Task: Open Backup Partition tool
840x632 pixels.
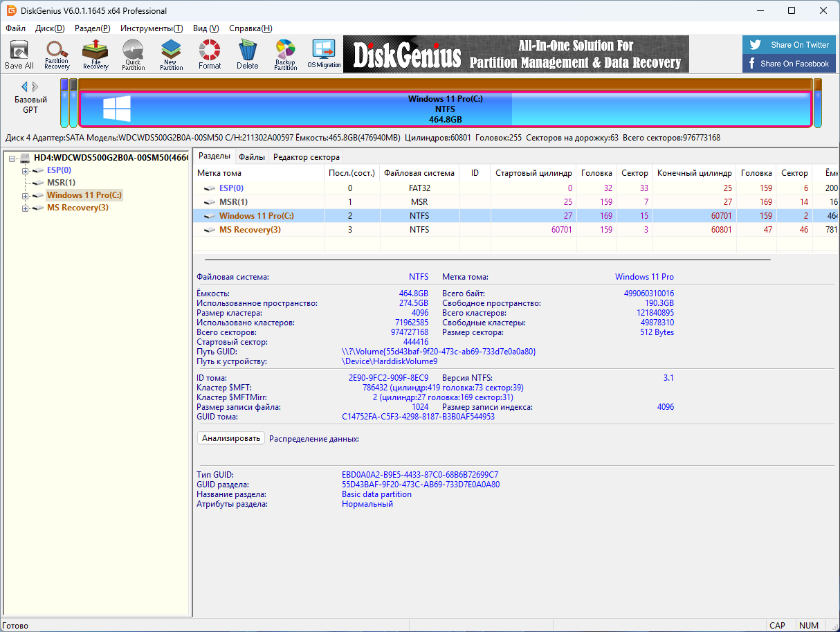Action: point(285,54)
